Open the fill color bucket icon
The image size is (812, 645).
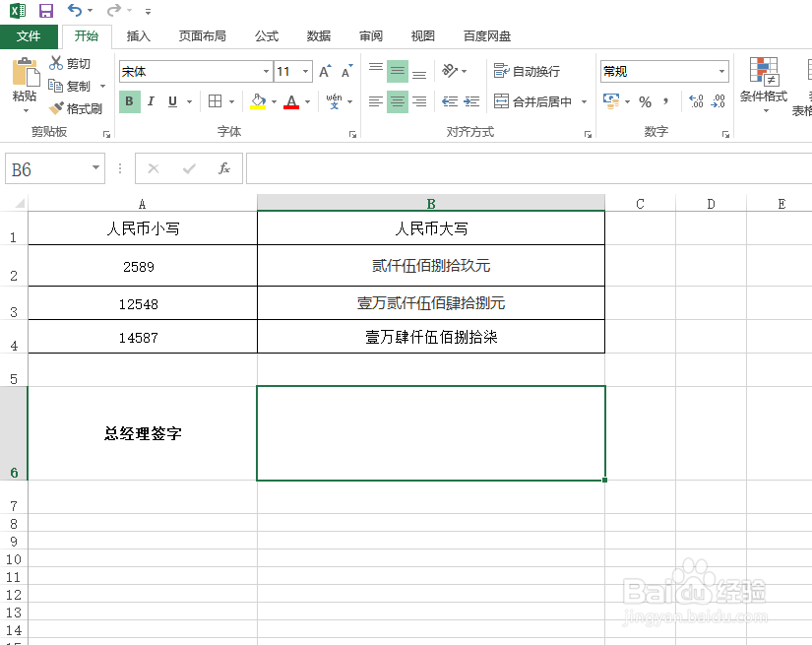tap(257, 101)
